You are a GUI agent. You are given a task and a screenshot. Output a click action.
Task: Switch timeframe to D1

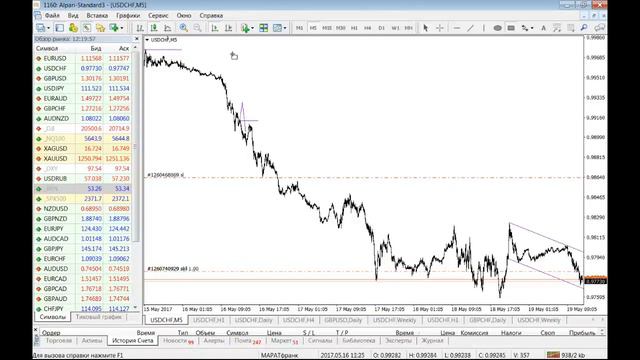pos(382,28)
